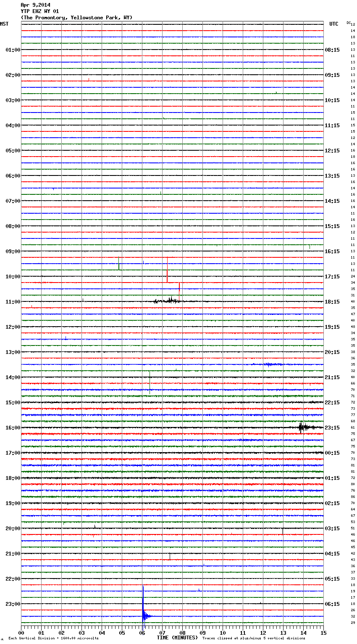Click the 12:15 UTC time label

(x=332, y=151)
